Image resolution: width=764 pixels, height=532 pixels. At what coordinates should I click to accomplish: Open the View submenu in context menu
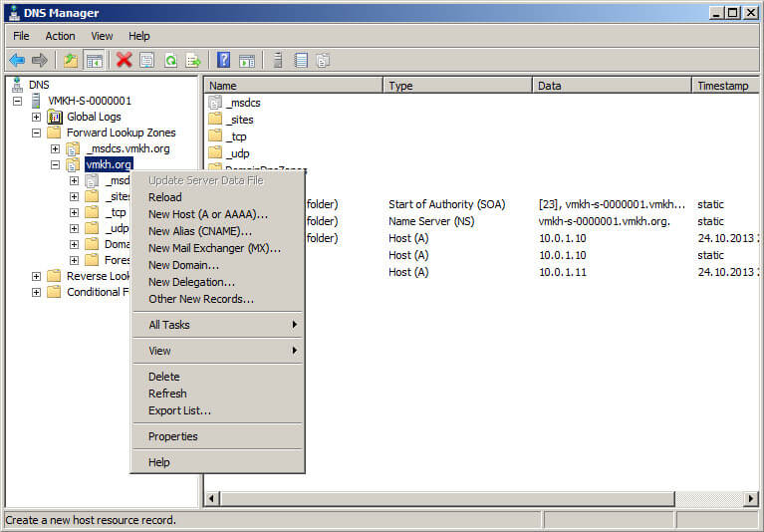(x=217, y=351)
